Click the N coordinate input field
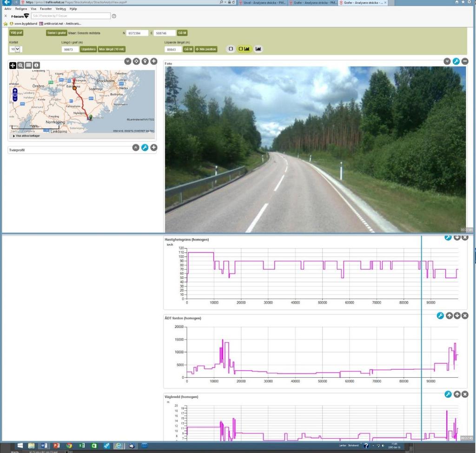 point(137,33)
